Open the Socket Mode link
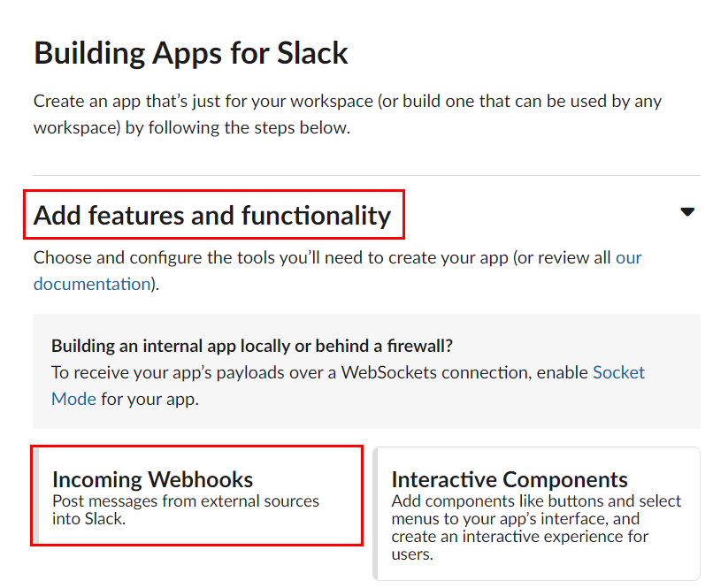Viewport: 713px width, 588px height. (348, 386)
